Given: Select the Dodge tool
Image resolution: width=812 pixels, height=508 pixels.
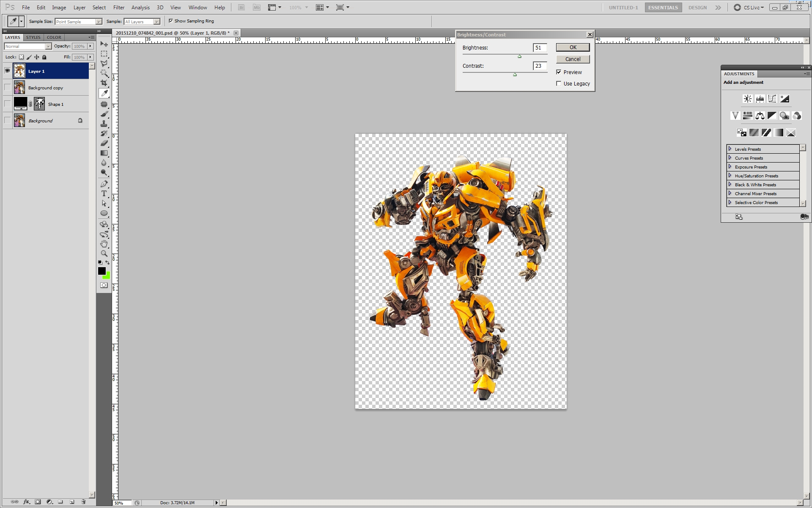Looking at the screenshot, I should (104, 172).
